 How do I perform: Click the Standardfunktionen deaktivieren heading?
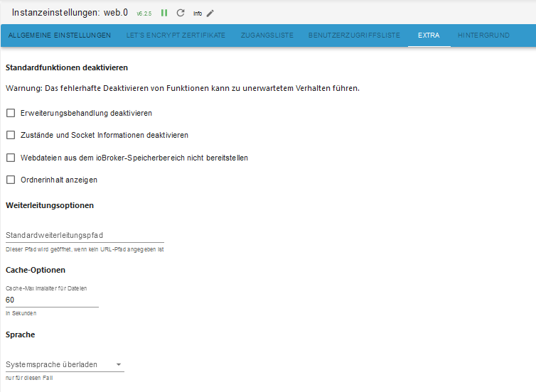[67, 68]
